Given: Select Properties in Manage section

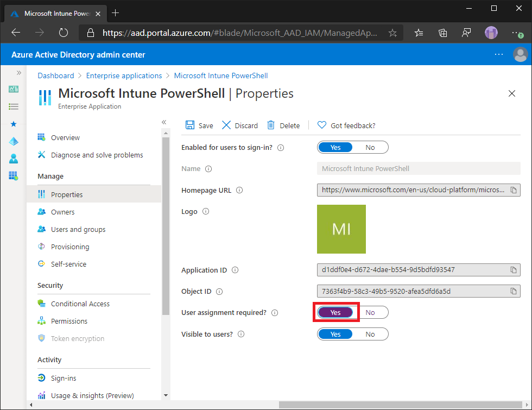Looking at the screenshot, I should click(94, 194).
